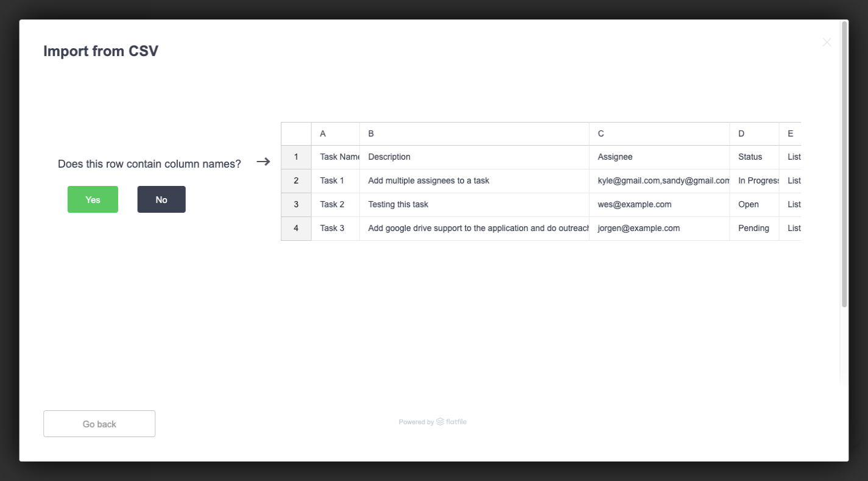Click 'Does this row contain column names?' text

pyautogui.click(x=149, y=164)
